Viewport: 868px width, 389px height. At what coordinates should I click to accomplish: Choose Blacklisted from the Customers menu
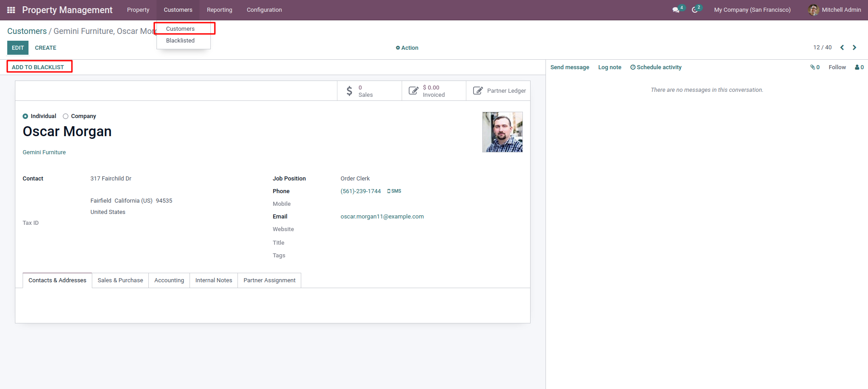pyautogui.click(x=180, y=41)
